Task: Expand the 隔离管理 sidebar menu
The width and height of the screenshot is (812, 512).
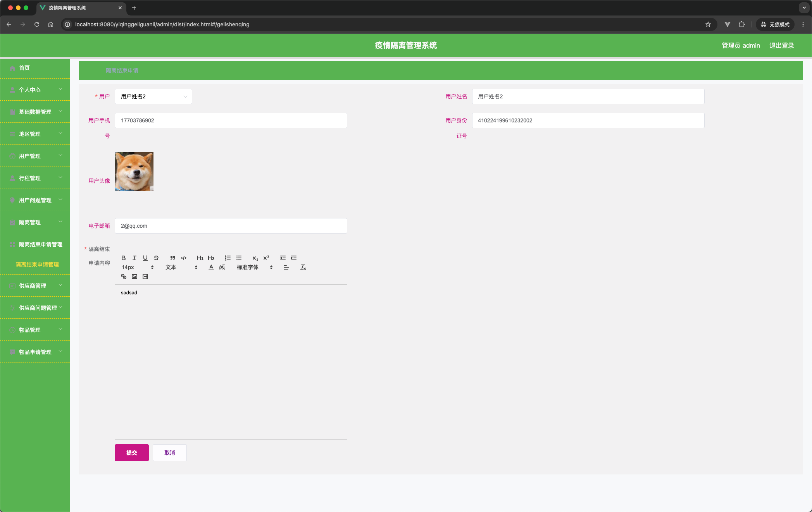Action: click(x=35, y=222)
